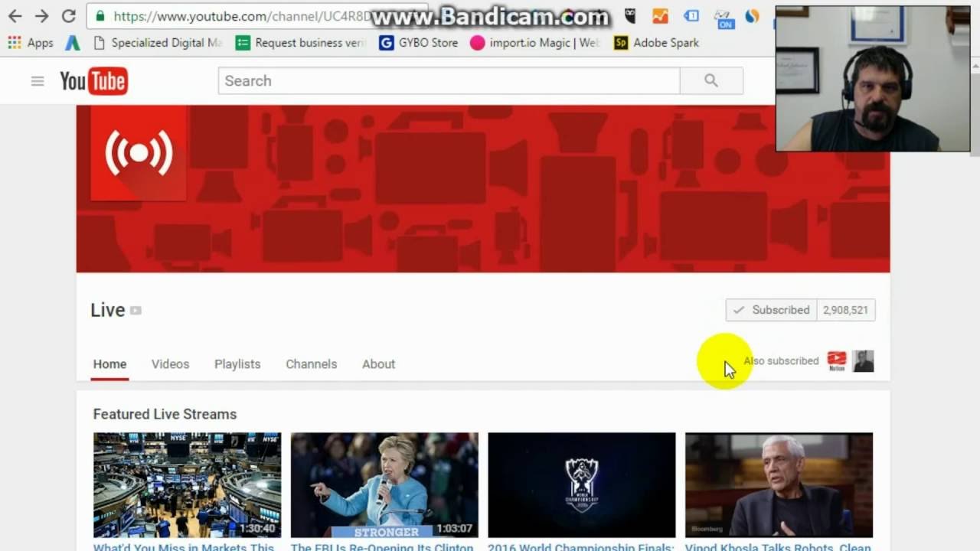Toggle the Subscribed button
This screenshot has height=551, width=980.
pos(771,310)
